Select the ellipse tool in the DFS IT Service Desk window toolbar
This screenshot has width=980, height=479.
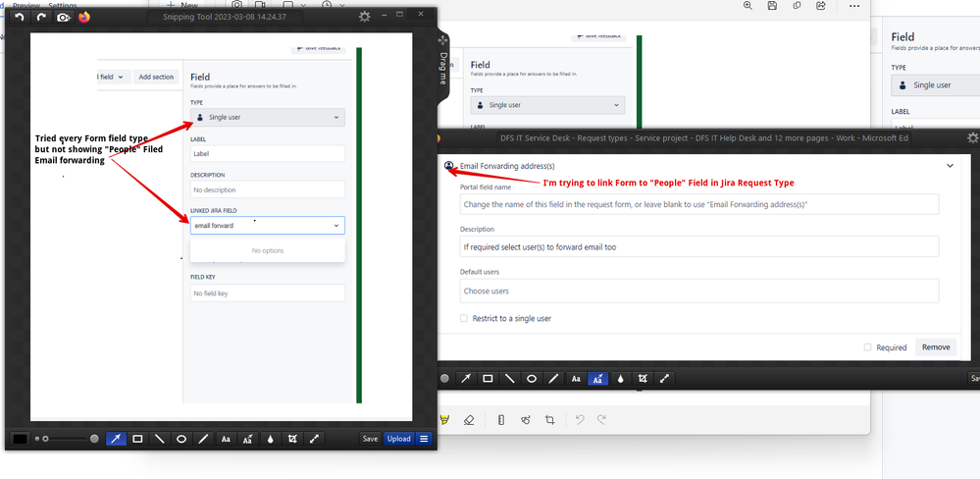coord(532,378)
